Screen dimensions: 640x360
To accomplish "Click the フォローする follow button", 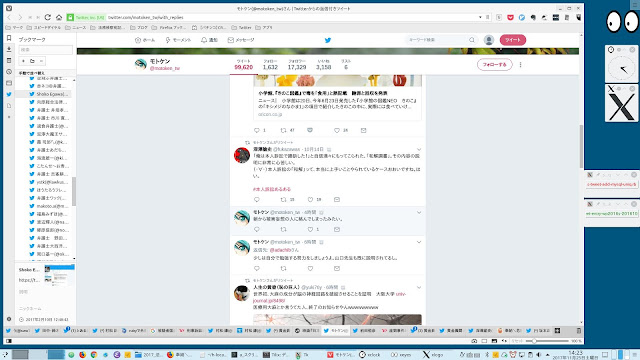I will tap(495, 64).
